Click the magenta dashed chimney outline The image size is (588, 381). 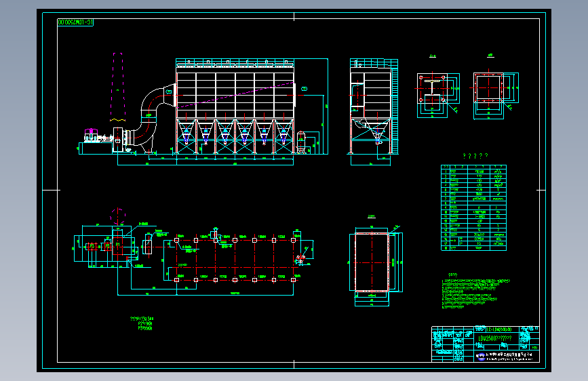[118, 87]
